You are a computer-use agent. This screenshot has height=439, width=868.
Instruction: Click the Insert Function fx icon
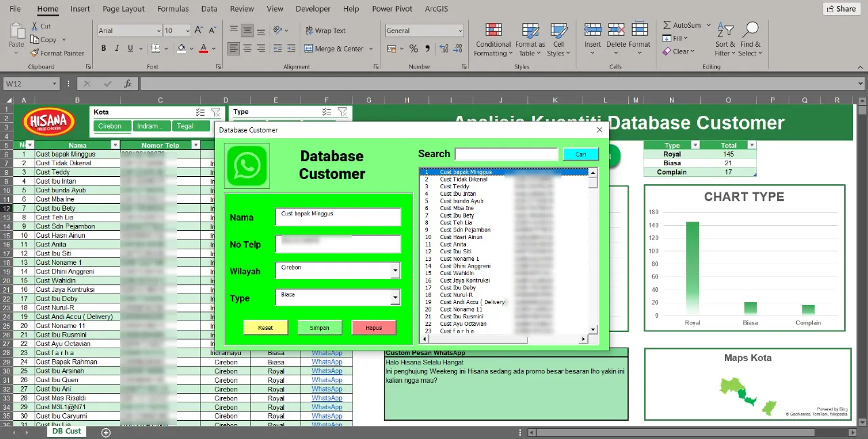(127, 84)
